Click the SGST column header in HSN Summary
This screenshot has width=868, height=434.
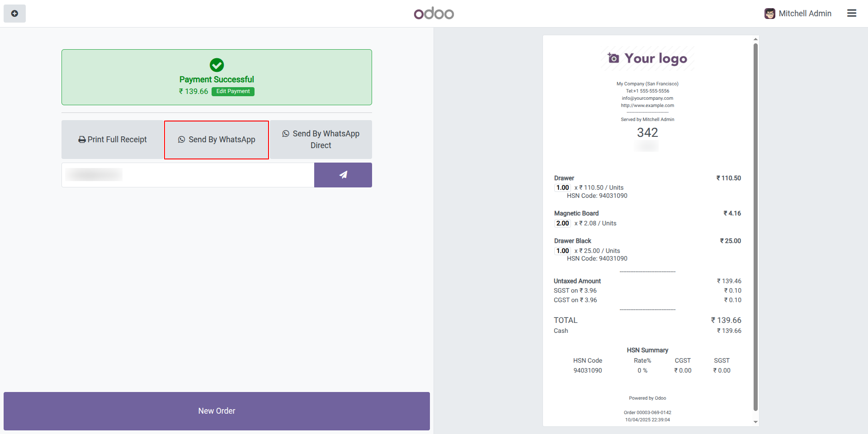(x=722, y=360)
